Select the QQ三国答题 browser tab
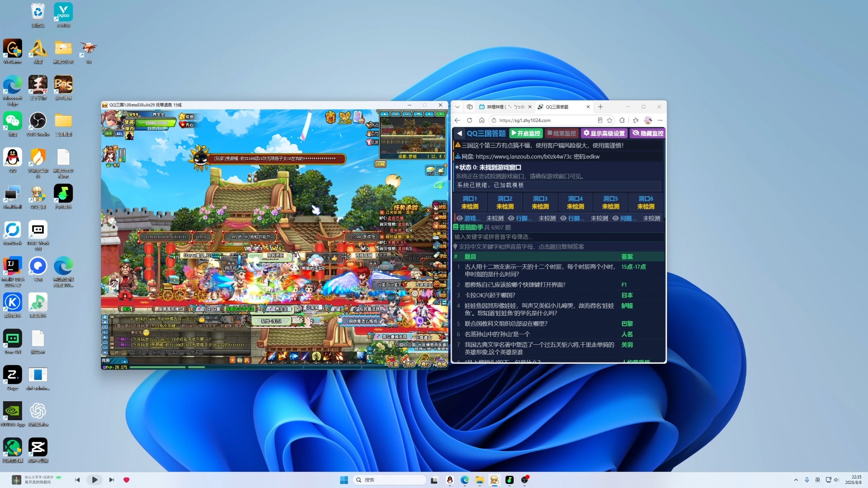Viewport: 868px width, 488px height. (x=564, y=107)
